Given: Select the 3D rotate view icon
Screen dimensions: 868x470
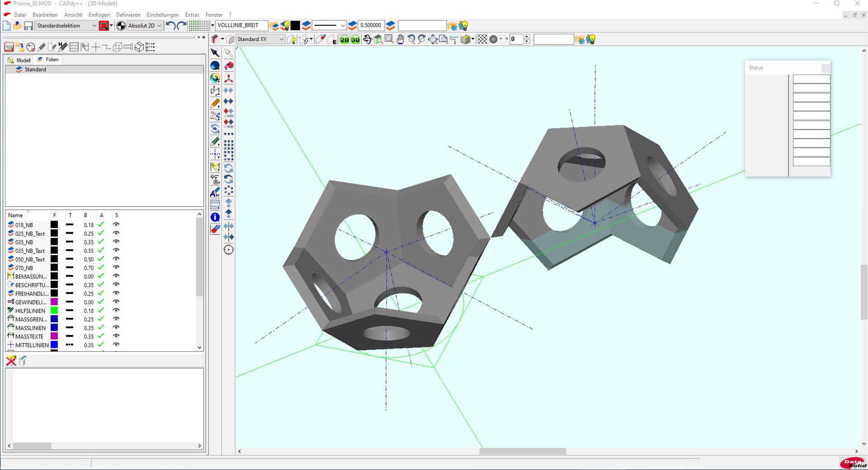Looking at the screenshot, I should (x=368, y=40).
